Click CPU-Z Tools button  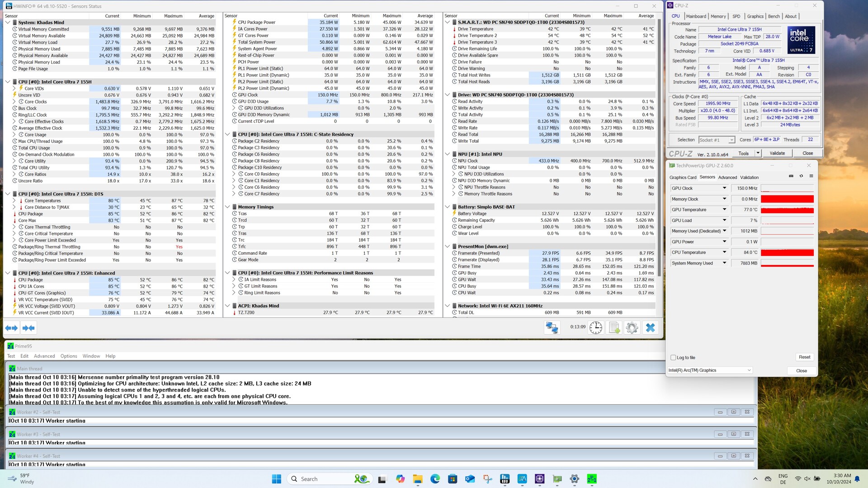[x=743, y=153]
